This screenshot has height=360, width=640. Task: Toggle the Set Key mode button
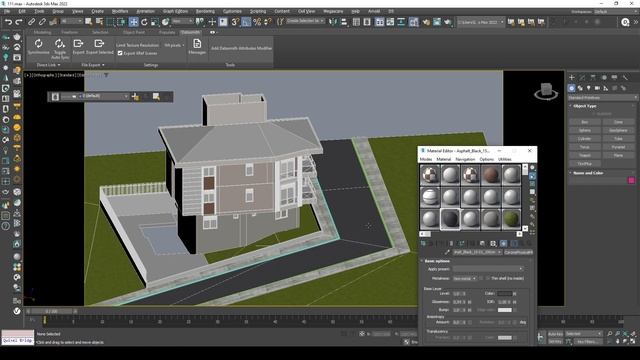coord(556,341)
